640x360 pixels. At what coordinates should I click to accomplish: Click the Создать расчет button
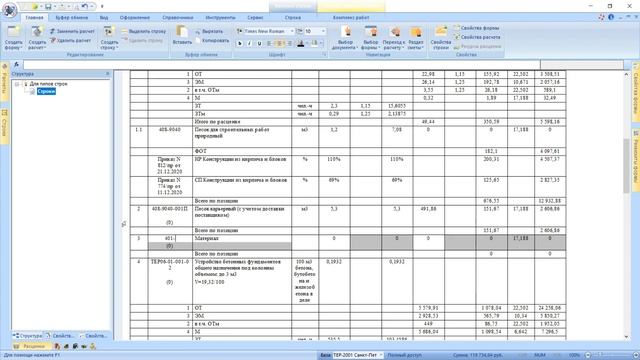pyautogui.click(x=37, y=38)
